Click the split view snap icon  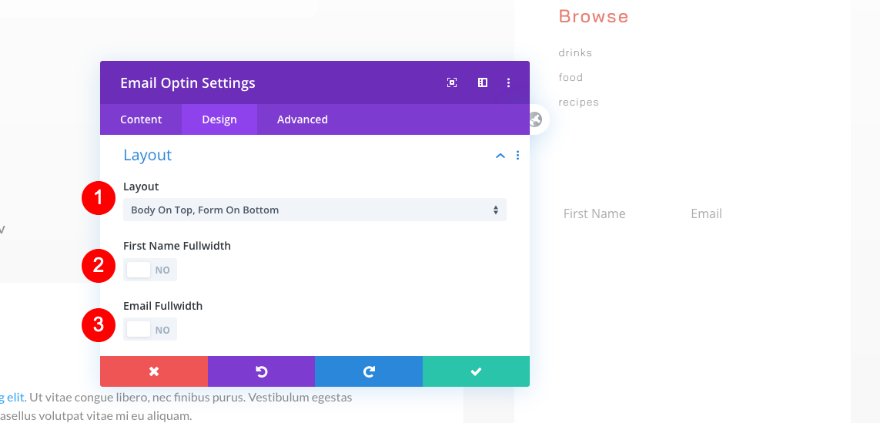482,83
